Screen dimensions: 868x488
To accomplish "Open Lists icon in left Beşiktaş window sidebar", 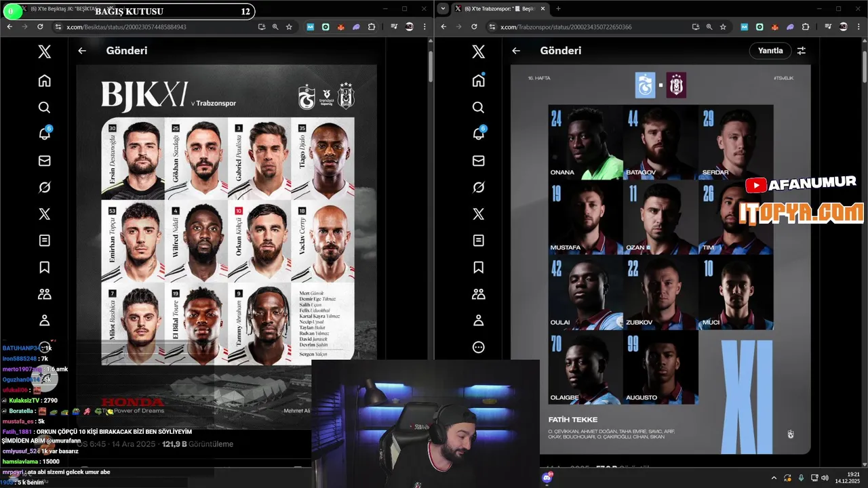I will 44,241.
